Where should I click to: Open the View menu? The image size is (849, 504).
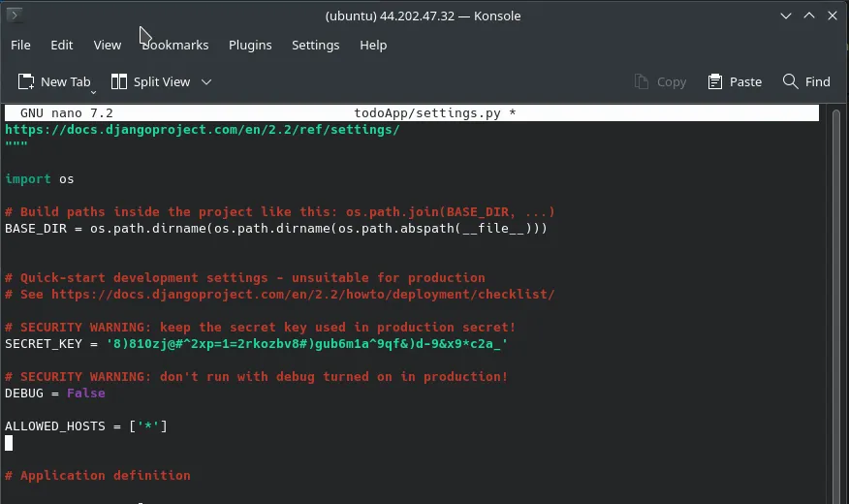tap(108, 45)
